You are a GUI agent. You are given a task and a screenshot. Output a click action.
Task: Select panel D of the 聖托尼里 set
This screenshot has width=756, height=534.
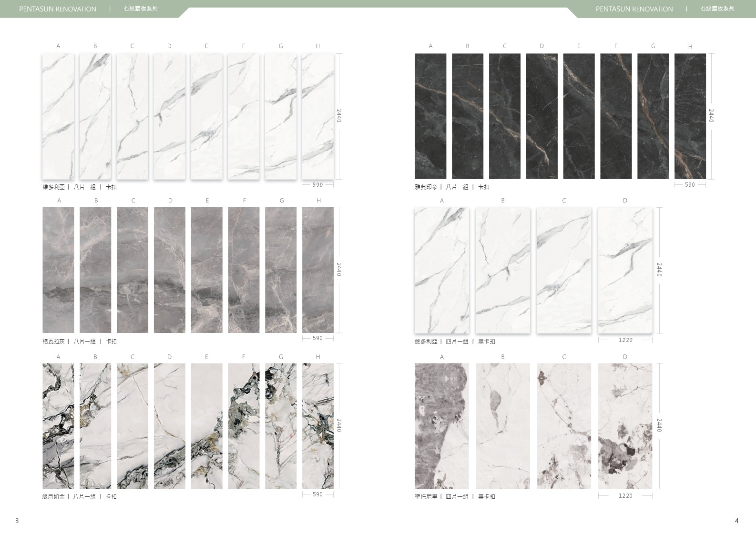[625, 426]
